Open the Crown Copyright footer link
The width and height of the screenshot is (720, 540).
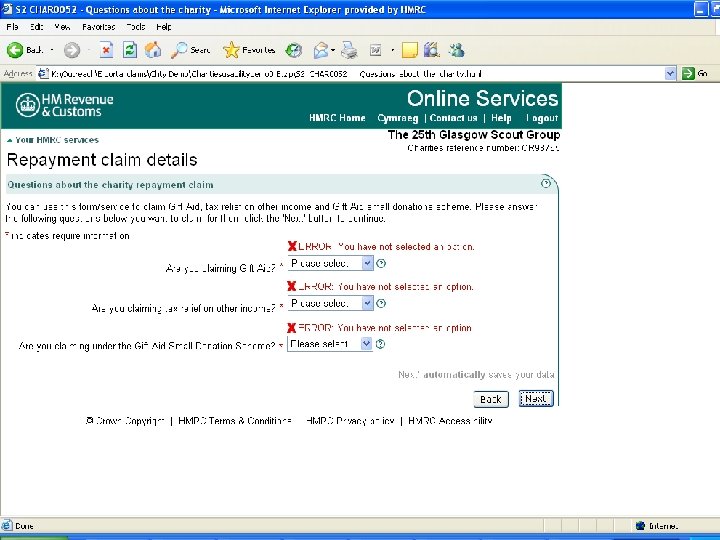[125, 421]
